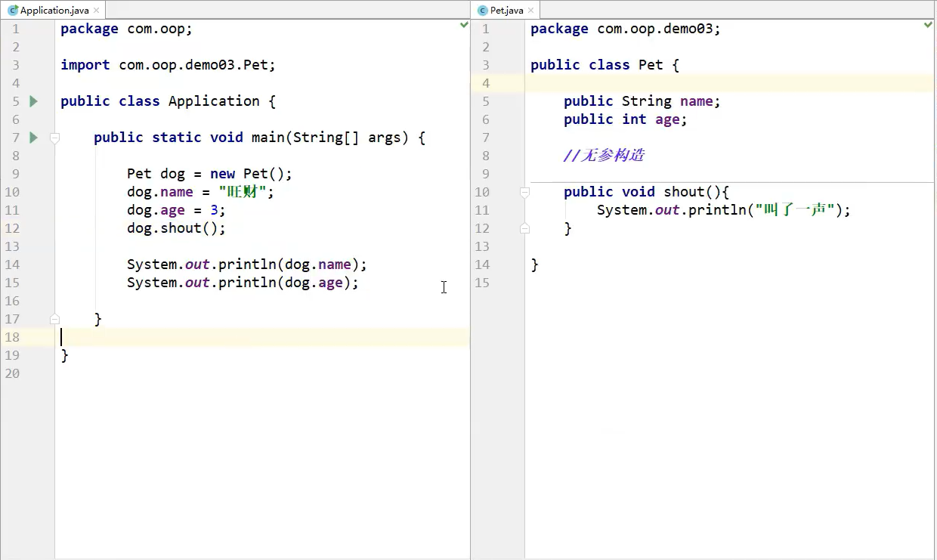This screenshot has height=560, width=937.
Task: Switch to the Pet.java tab
Action: [506, 11]
